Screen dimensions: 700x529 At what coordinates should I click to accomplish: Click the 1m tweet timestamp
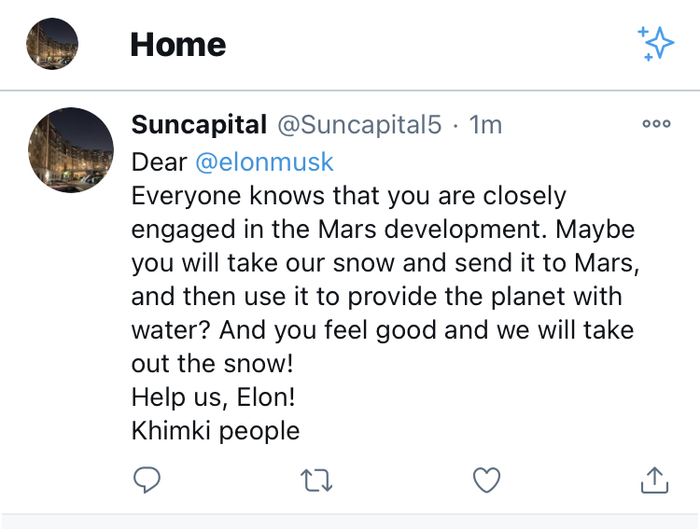point(486,125)
